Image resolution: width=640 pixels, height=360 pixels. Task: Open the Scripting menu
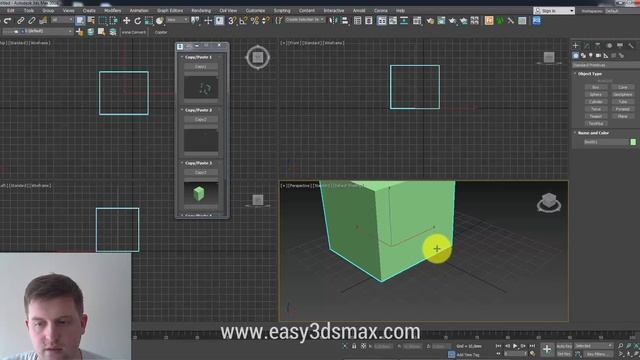(282, 11)
